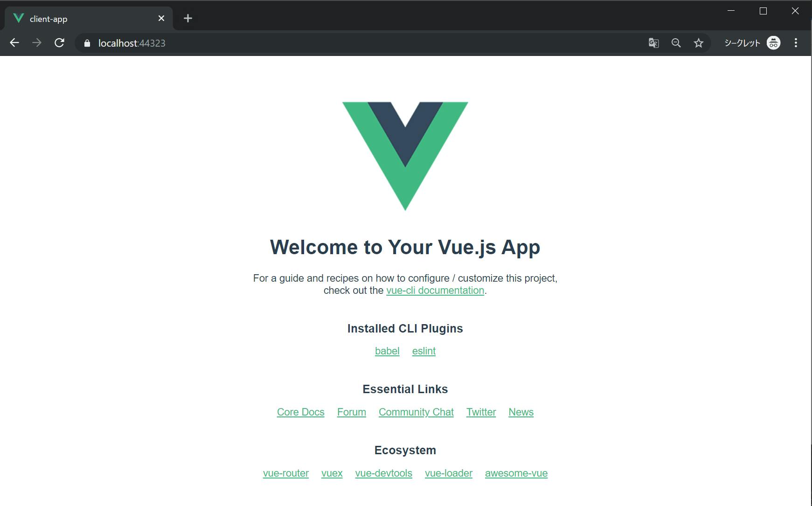The width and height of the screenshot is (812, 506).
Task: Visit the Core Docs link
Action: 300,412
